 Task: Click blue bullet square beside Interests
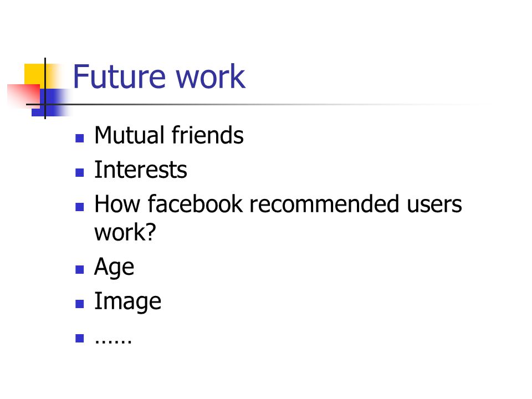[80, 173]
